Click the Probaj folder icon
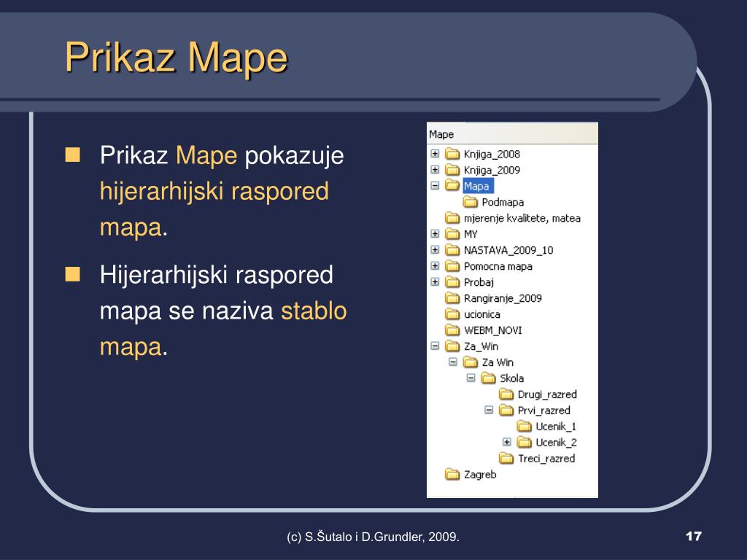The height and width of the screenshot is (560, 747). point(452,282)
